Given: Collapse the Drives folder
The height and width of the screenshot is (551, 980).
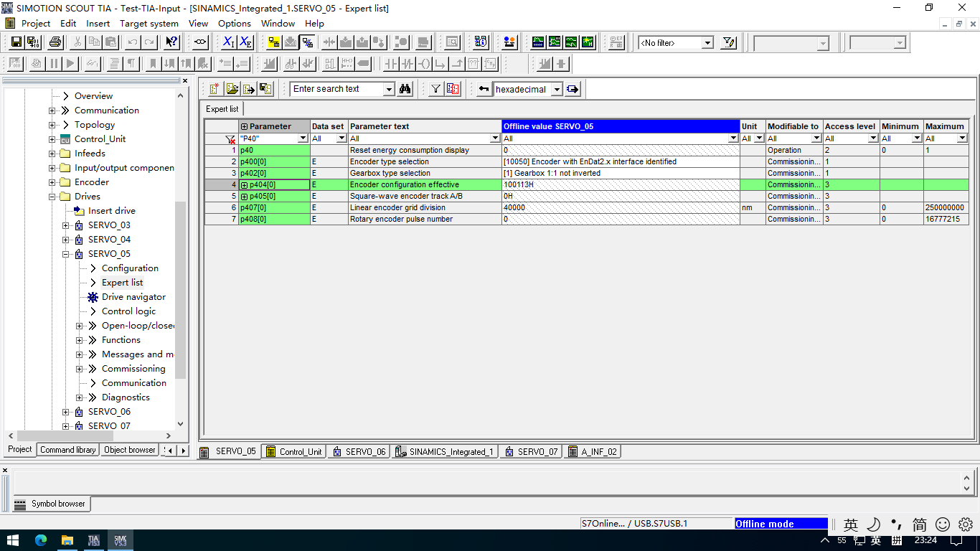Looking at the screenshot, I should [x=52, y=197].
